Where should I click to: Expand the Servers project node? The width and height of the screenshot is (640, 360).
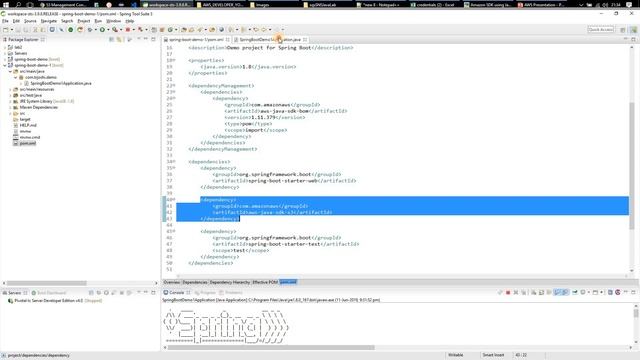pos(5,53)
